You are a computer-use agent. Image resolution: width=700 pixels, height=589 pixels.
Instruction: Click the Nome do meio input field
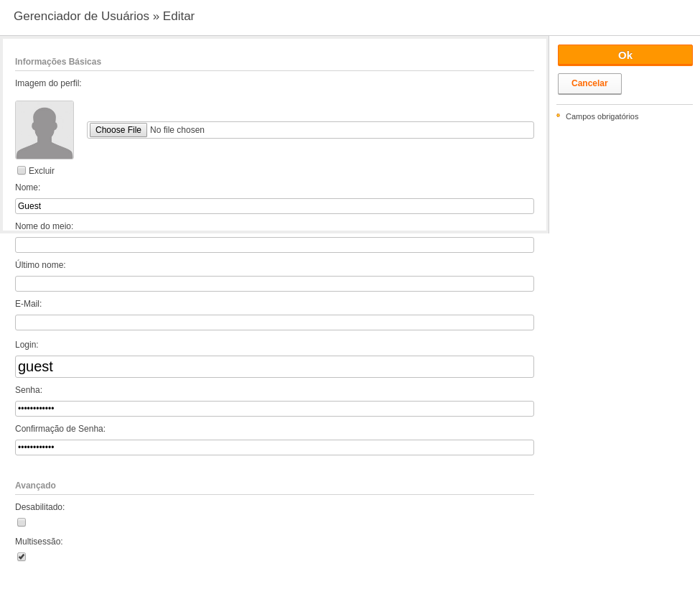pyautogui.click(x=274, y=245)
